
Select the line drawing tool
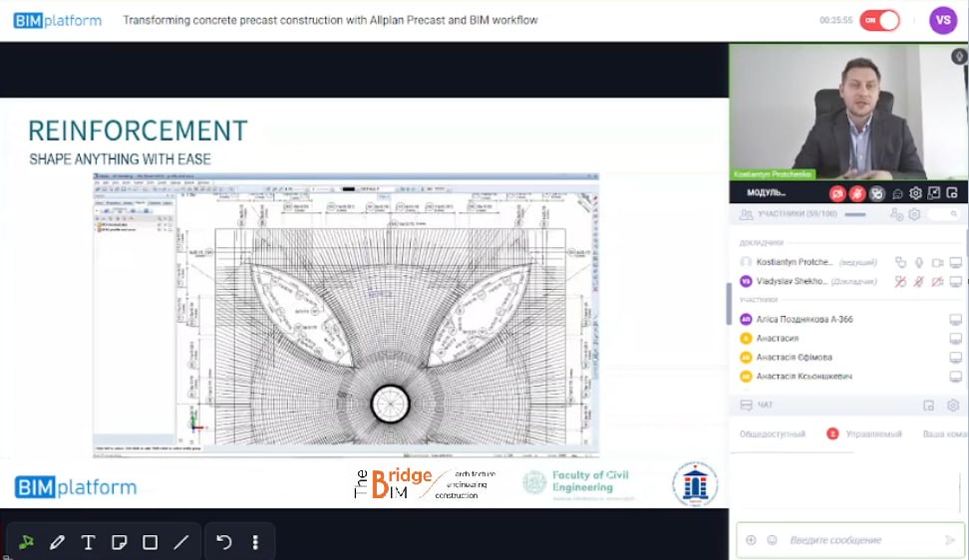[181, 542]
